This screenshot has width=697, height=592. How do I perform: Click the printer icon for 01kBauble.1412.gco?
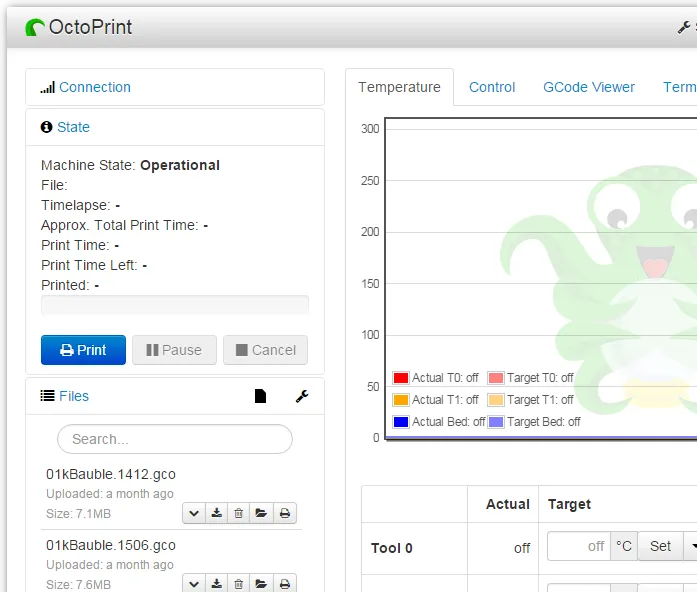coord(284,514)
